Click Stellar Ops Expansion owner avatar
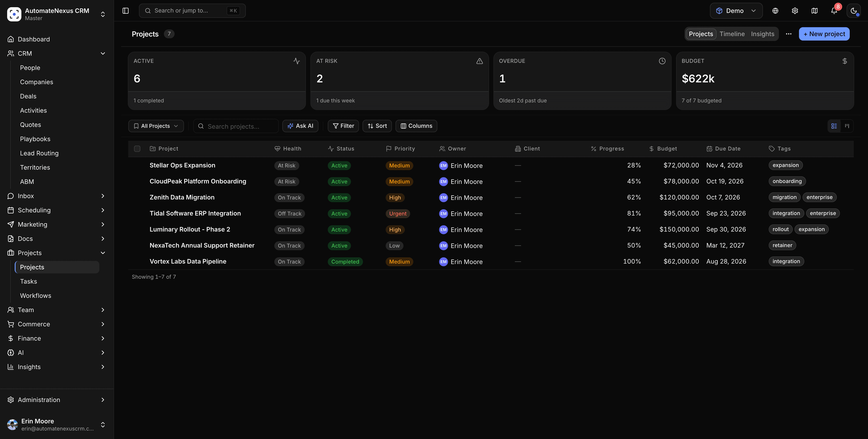Image resolution: width=868 pixels, height=439 pixels. (x=443, y=165)
